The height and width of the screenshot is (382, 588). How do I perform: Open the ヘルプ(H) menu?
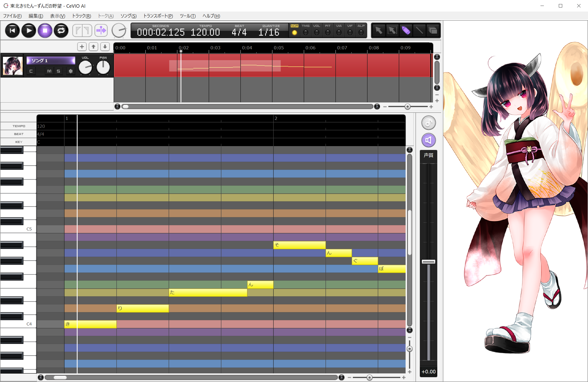[x=211, y=16]
